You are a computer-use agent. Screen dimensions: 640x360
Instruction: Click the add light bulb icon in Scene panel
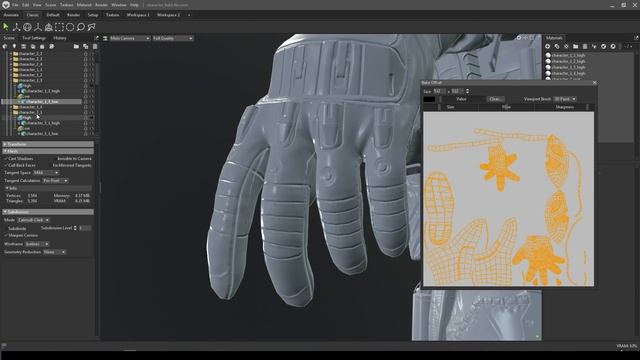tap(14, 47)
